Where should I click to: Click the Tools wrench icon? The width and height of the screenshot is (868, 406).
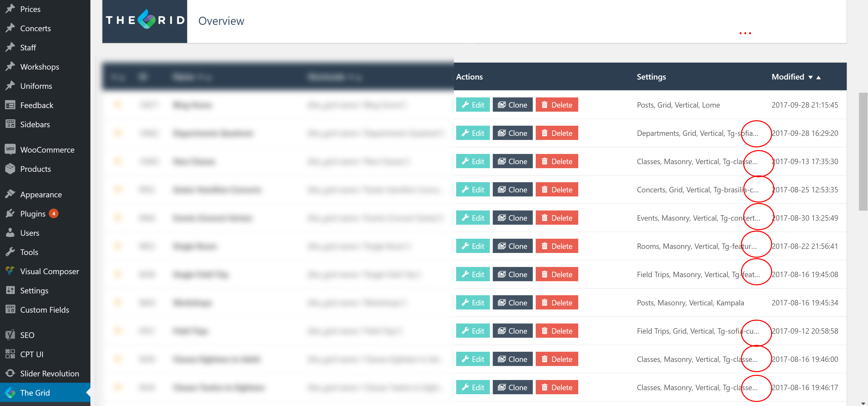(x=10, y=252)
